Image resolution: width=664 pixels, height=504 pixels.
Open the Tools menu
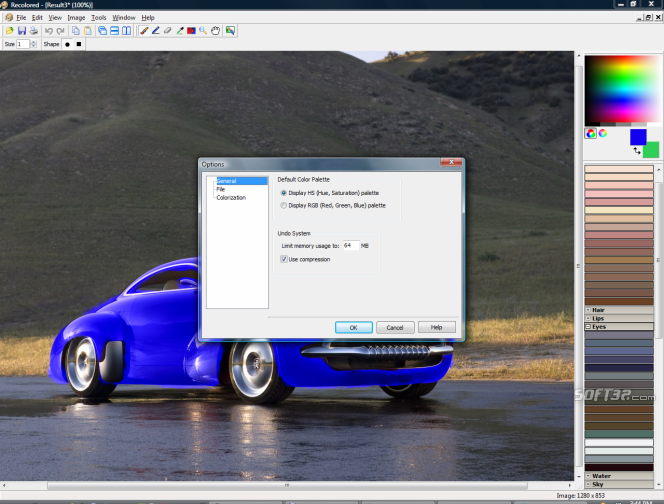[x=99, y=18]
